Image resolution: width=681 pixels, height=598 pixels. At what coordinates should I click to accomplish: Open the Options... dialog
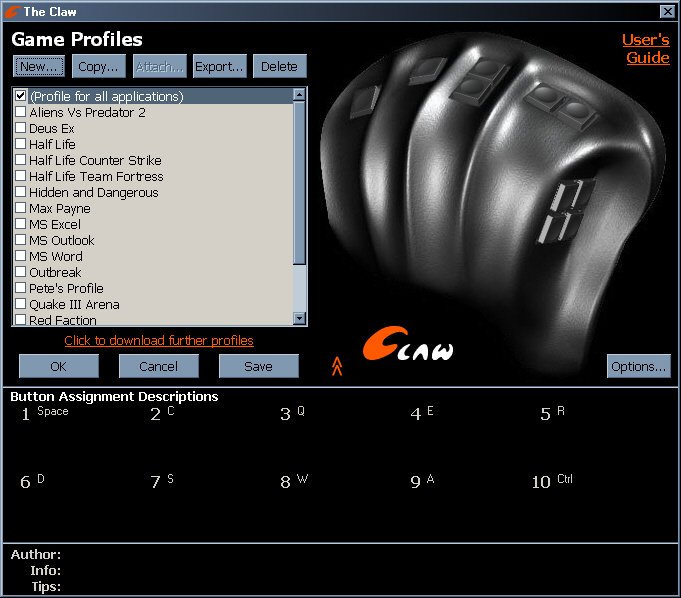click(638, 367)
